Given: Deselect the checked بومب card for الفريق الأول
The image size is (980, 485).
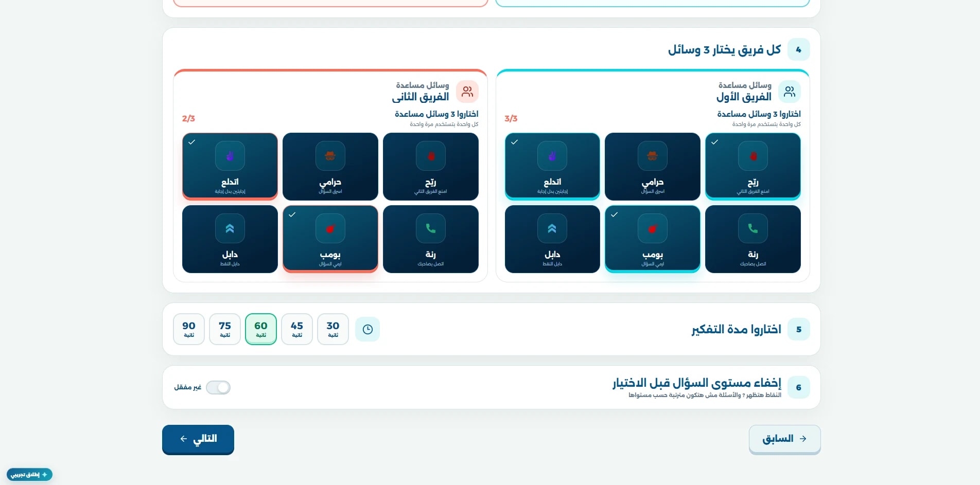Looking at the screenshot, I should click(653, 239).
